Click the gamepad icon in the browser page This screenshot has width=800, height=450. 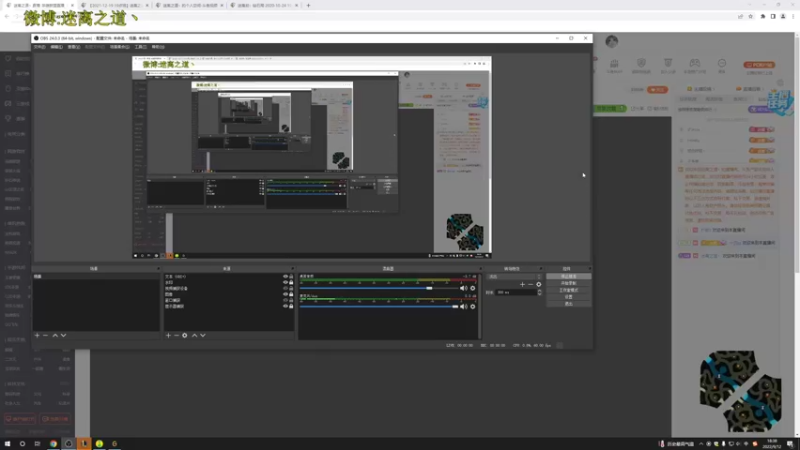tap(694, 63)
